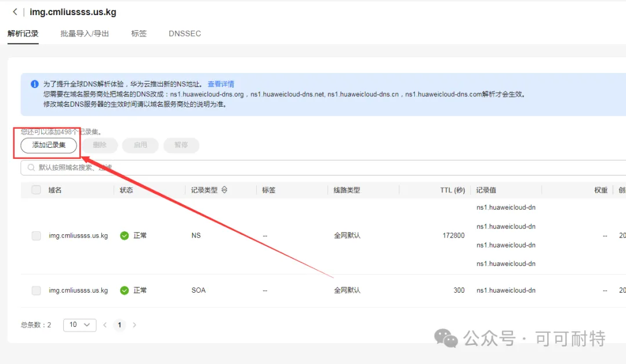Click the NS record type cell
The width and height of the screenshot is (626, 364).
point(196,236)
